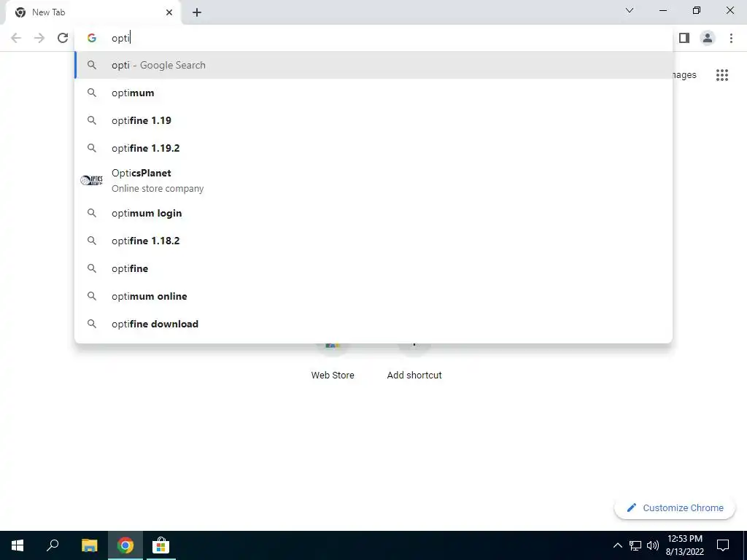
Task: Select the OpticsPlanet online store suggestion
Action: (x=373, y=181)
